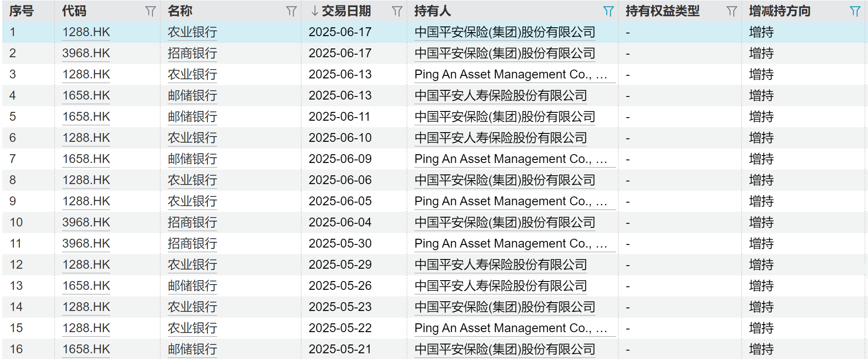Open 农业银行 name link in row 8
868x359 pixels.
point(192,180)
